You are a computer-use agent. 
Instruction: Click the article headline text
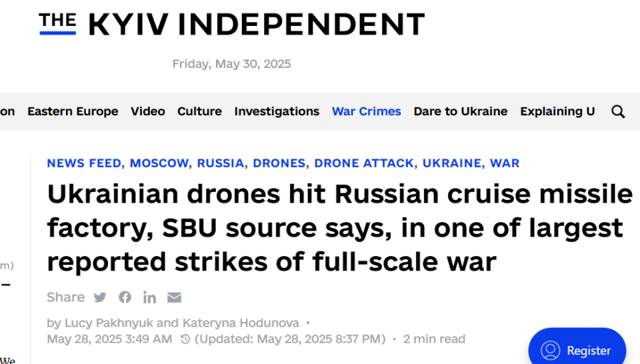339,228
